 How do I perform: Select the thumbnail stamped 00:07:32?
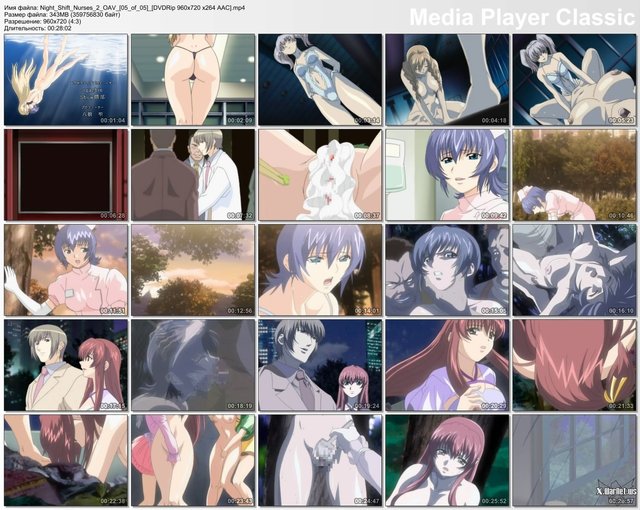click(x=193, y=175)
